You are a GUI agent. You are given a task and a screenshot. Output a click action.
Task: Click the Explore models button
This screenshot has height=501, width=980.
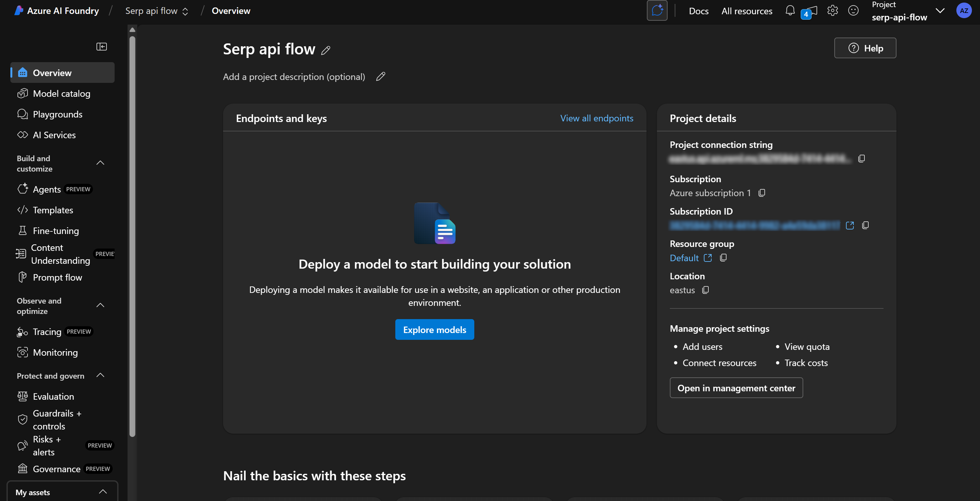point(434,329)
